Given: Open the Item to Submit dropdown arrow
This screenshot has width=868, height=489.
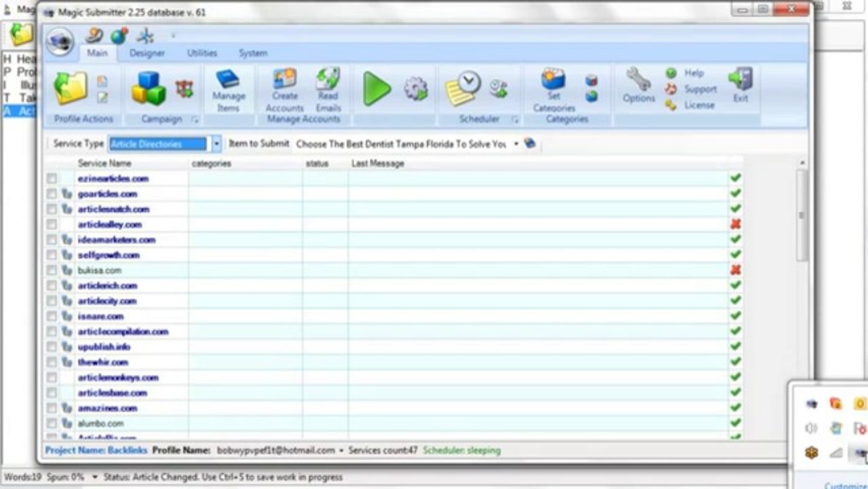Looking at the screenshot, I should tap(516, 144).
